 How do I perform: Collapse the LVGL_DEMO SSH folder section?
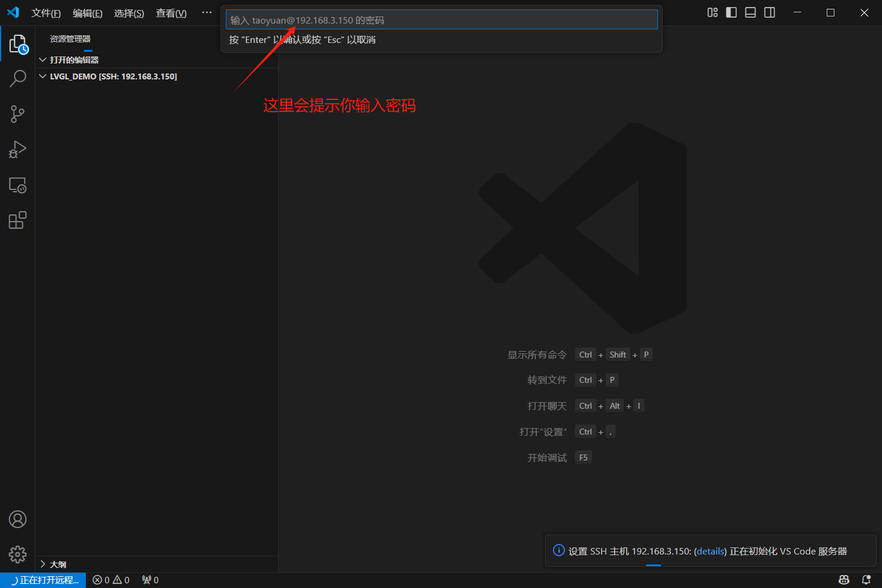pyautogui.click(x=156, y=76)
